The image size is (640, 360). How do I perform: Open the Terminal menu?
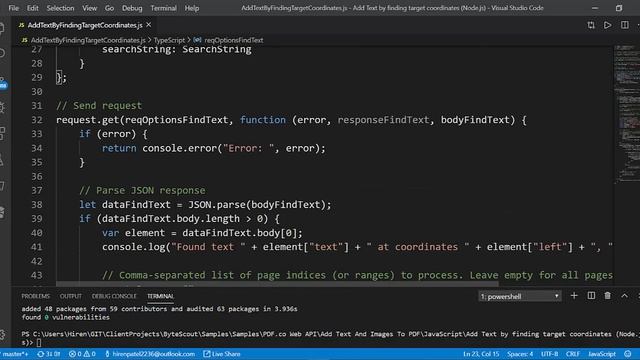pyautogui.click(x=163, y=8)
